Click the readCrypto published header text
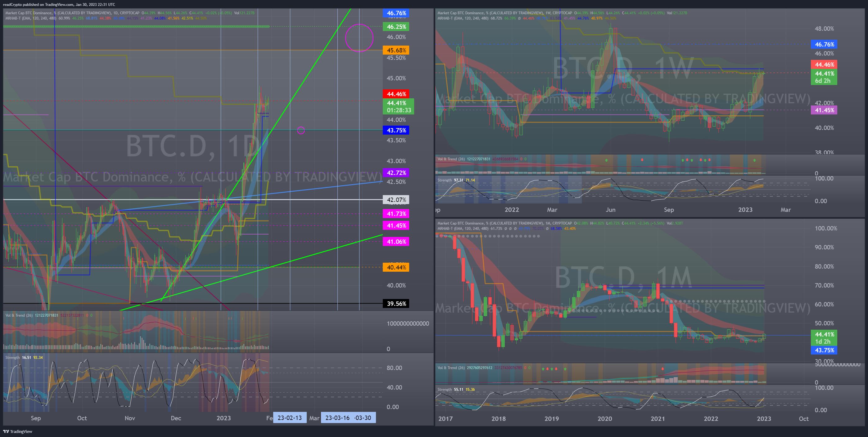Image resolution: width=868 pixels, height=437 pixels. pyautogui.click(x=59, y=4)
